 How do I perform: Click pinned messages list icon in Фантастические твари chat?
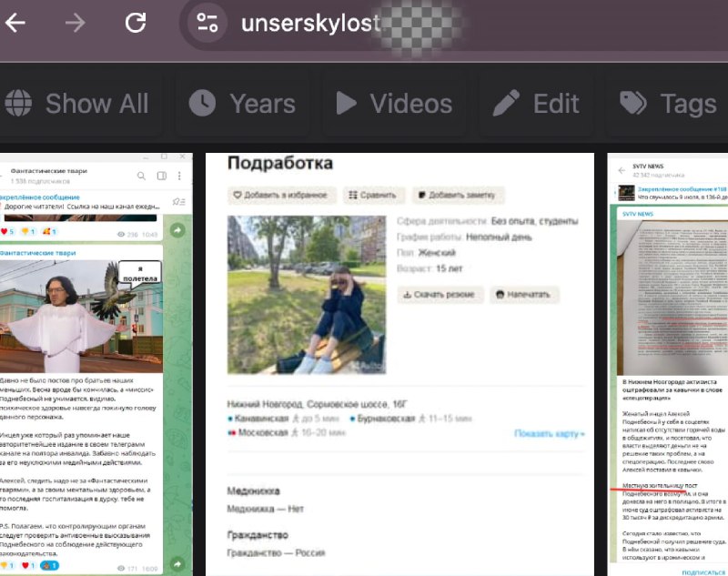pyautogui.click(x=178, y=201)
